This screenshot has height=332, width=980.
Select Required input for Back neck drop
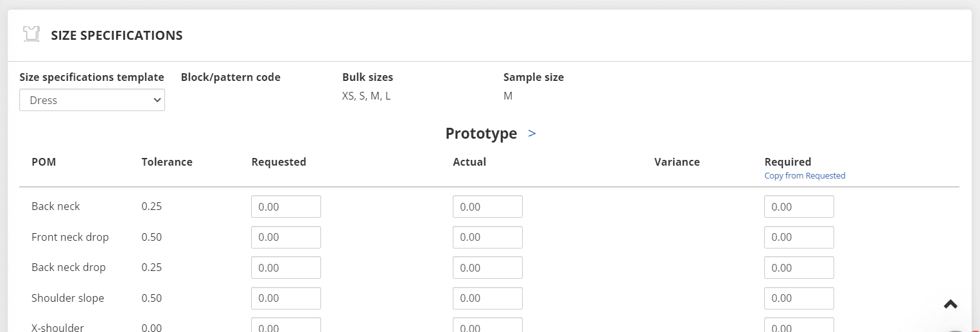point(799,268)
